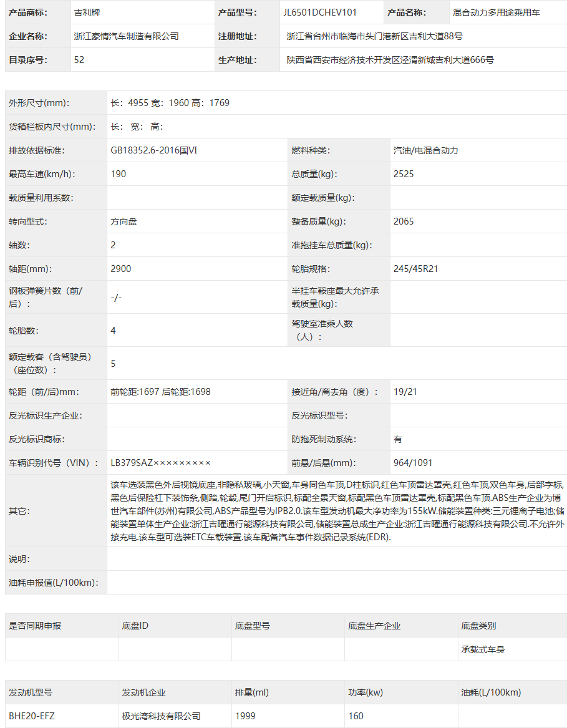The image size is (567, 728).
Task: Select product name 混合动力多用途乘用车
Action: [496, 12]
